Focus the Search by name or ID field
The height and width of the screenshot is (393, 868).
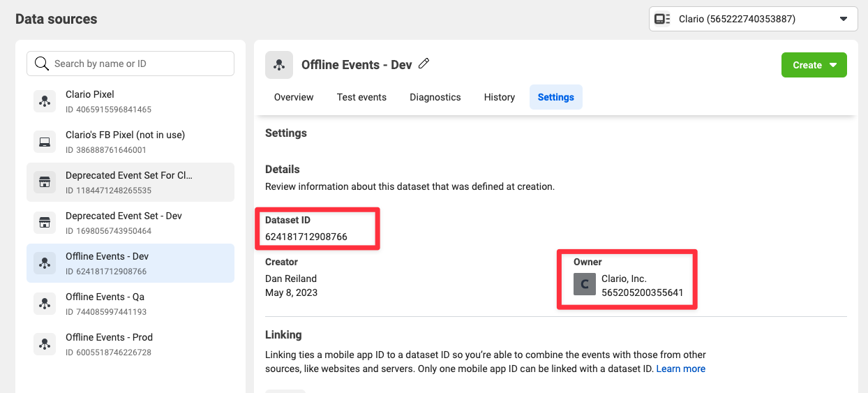pyautogui.click(x=130, y=64)
